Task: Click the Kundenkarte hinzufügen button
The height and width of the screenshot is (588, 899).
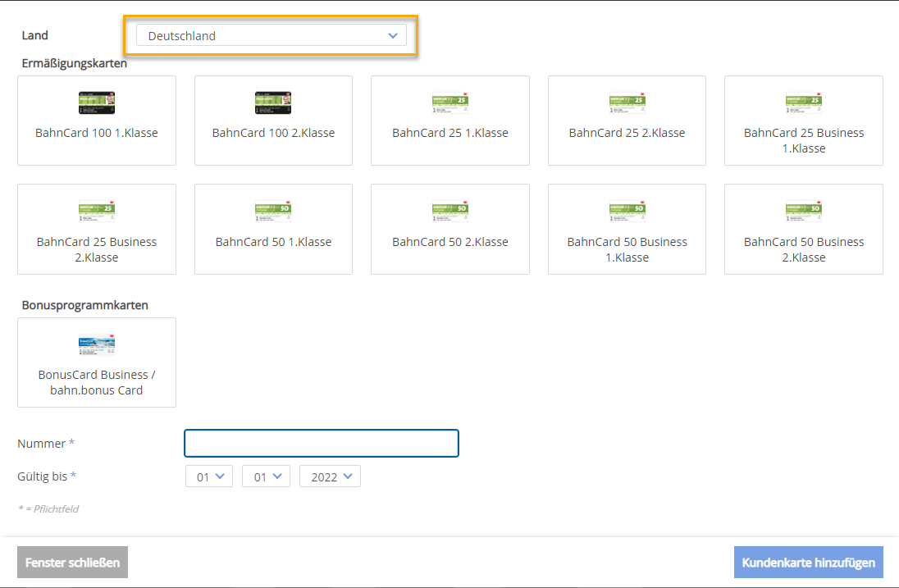Action: click(809, 563)
